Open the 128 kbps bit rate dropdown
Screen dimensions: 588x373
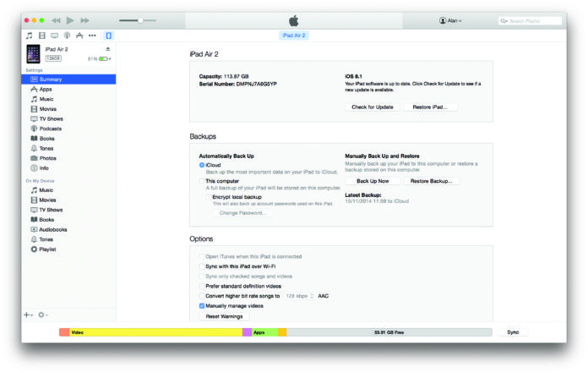tap(299, 296)
